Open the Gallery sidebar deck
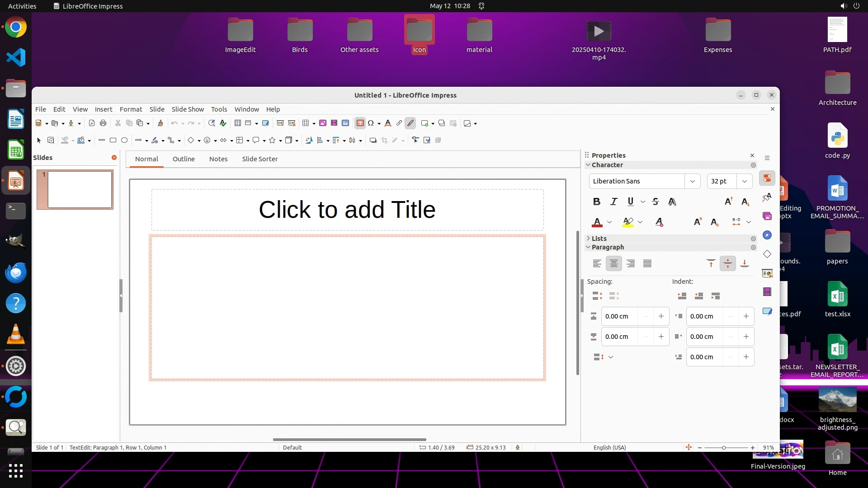This screenshot has width=868, height=488. click(x=767, y=216)
